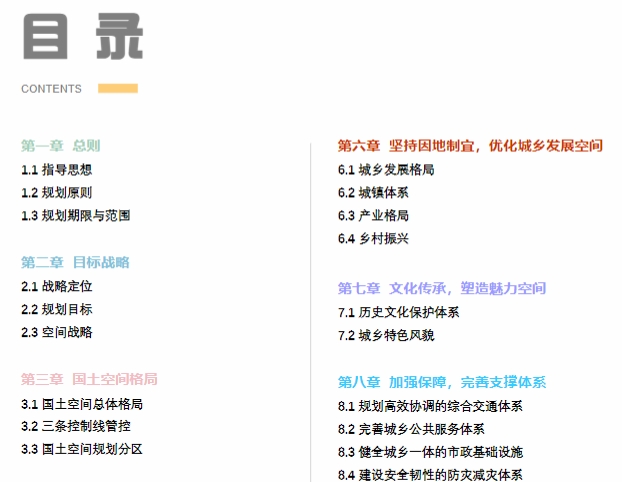Select entry 8.2 完善城乡公共服务体系
Viewport: 622px width, 482px height.
(411, 429)
